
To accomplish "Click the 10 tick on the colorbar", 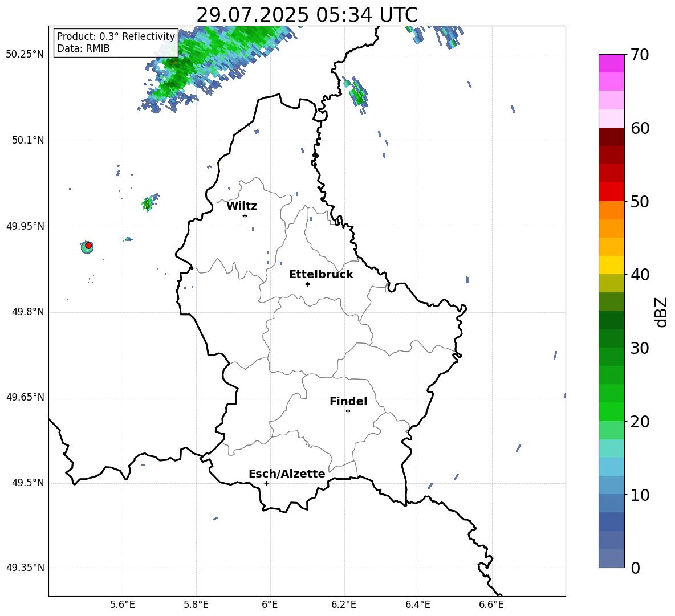I will pos(640,495).
